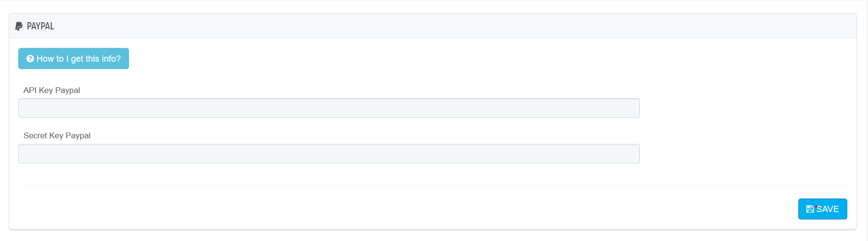This screenshot has width=868, height=241.
Task: Click the floppy disk save icon
Action: coord(810,209)
